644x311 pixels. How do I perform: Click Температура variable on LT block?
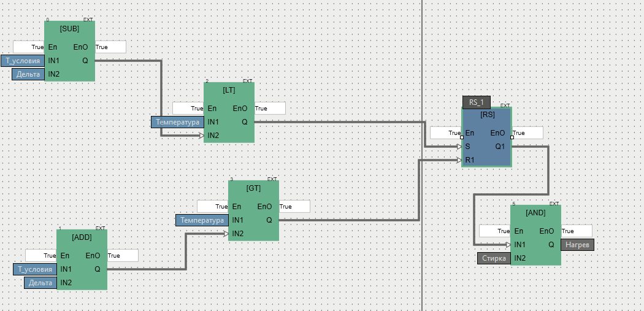click(x=178, y=122)
